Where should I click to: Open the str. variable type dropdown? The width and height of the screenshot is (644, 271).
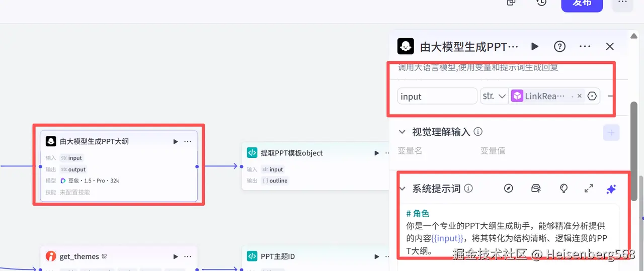(494, 96)
